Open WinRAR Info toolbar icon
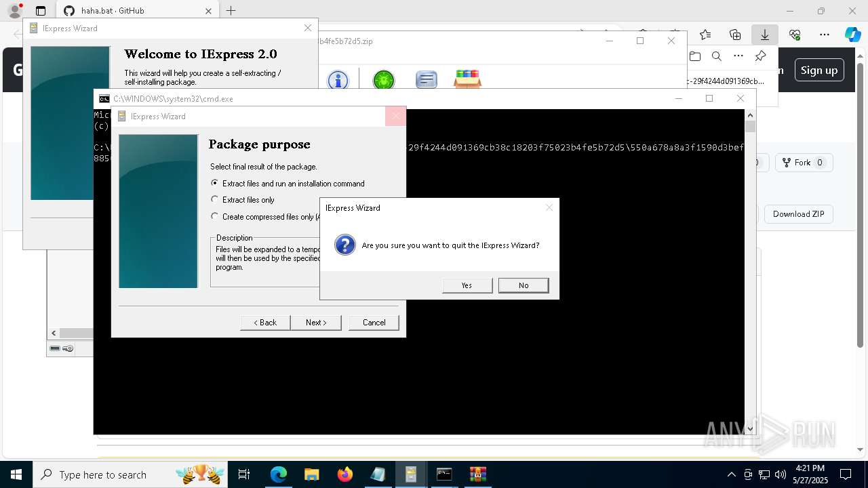The height and width of the screenshot is (488, 868). pos(338,80)
